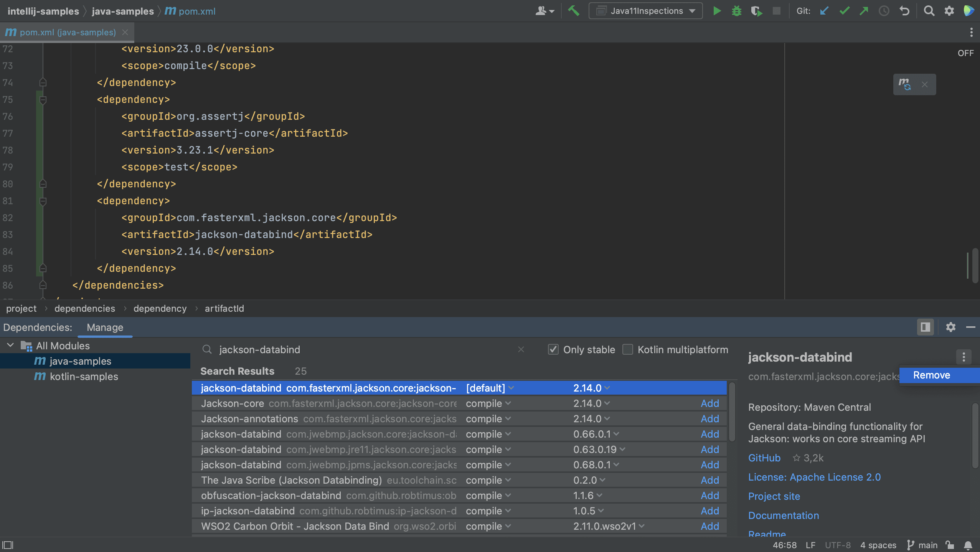Open scope dropdown for Jackson-annotations row
The image size is (980, 552).
(x=488, y=419)
